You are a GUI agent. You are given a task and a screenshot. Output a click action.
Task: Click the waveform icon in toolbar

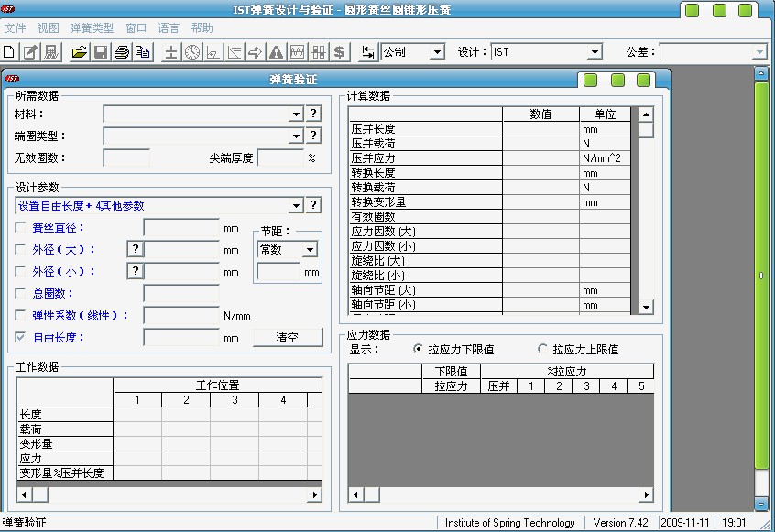[297, 52]
